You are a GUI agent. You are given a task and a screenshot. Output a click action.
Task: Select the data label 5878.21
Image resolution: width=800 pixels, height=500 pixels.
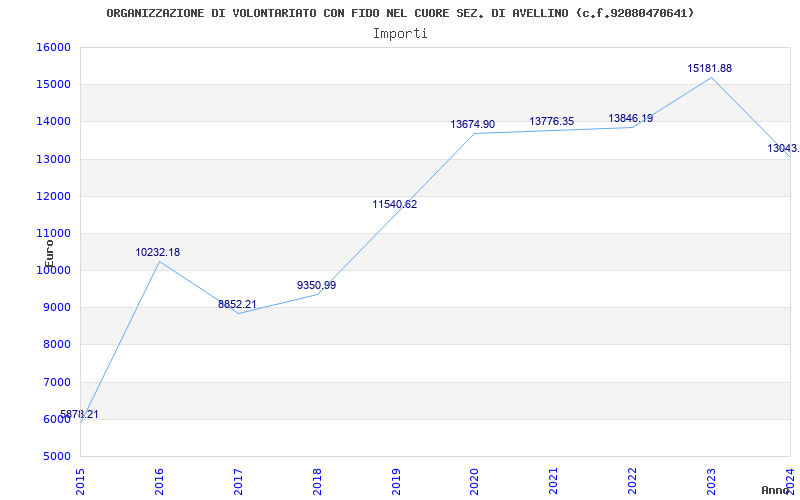79,414
